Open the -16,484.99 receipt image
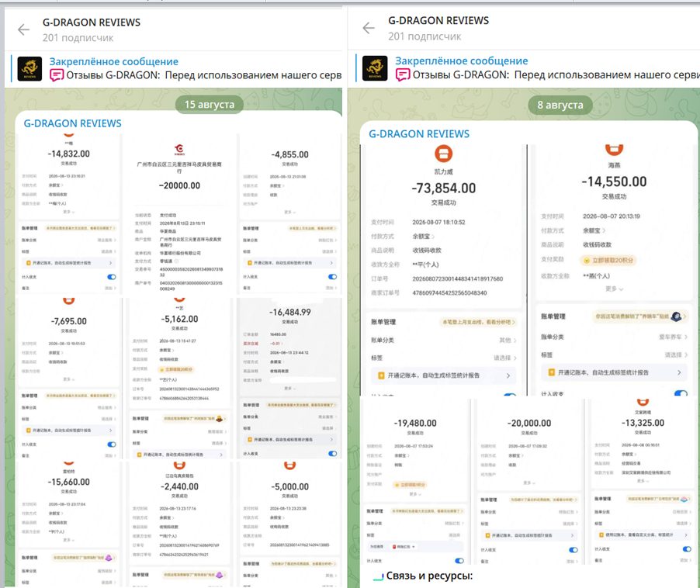Image resolution: width=700 pixels, height=588 pixels. coord(289,378)
